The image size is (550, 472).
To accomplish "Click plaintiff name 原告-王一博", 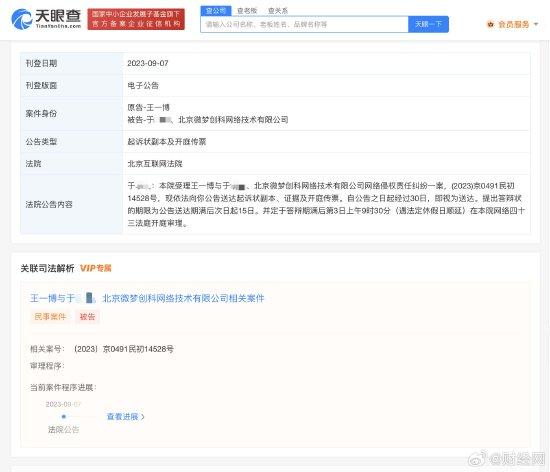I will (148, 108).
